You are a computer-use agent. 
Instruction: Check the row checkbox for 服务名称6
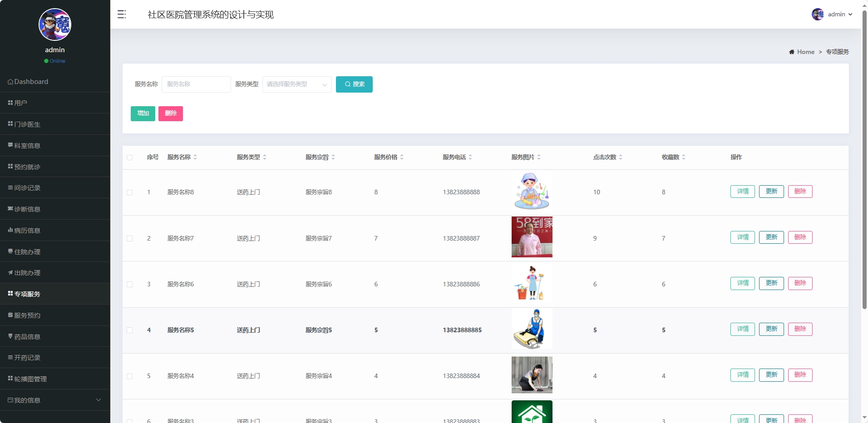tap(130, 285)
